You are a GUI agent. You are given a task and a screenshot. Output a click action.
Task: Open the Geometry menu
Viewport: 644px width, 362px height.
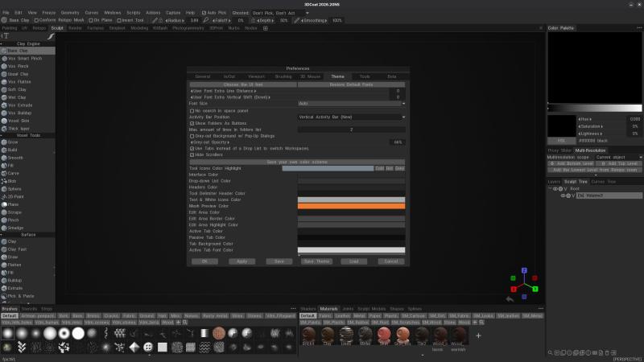(70, 13)
